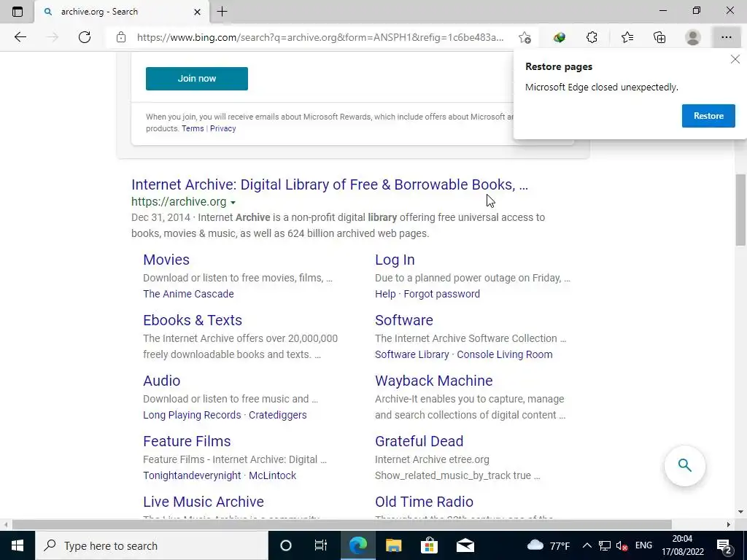Open the Grateful Dead sitelink
747x560 pixels.
pos(419,441)
